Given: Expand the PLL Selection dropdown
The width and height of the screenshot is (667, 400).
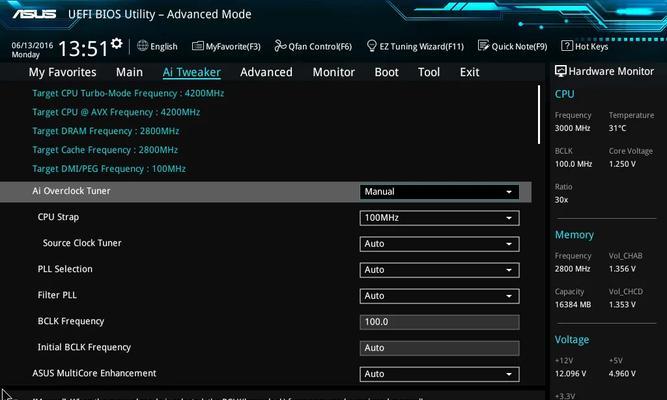Looking at the screenshot, I should pos(439,270).
